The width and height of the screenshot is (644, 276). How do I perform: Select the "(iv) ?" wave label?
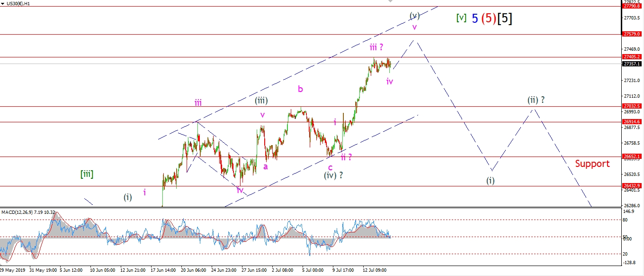click(x=333, y=175)
